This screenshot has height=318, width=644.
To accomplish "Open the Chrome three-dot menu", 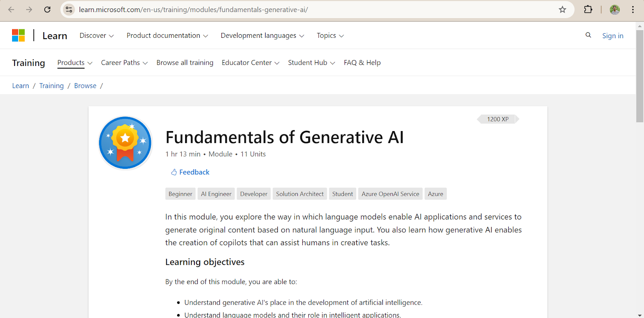I will [x=633, y=10].
